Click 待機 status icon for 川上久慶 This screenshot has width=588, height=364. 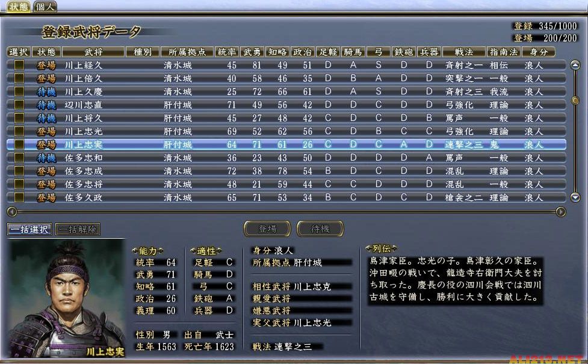(x=46, y=91)
